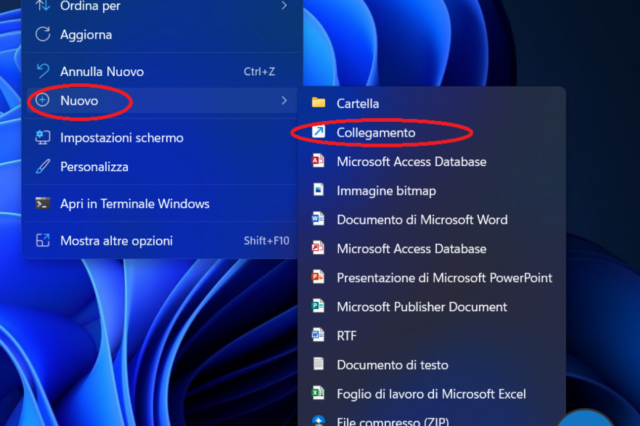Image resolution: width=640 pixels, height=426 pixels.
Task: Select the RTF document icon
Action: (318, 335)
